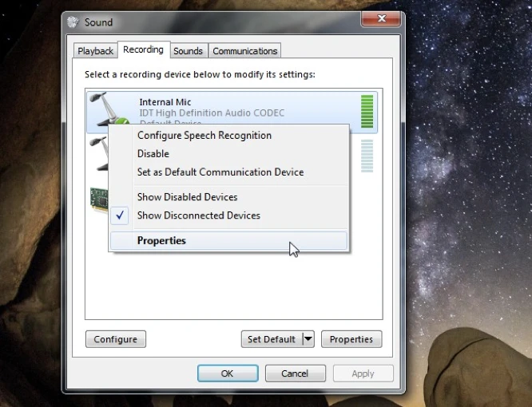
Task: Toggle Show Disconnected Devices checkmark
Action: pyautogui.click(x=198, y=215)
